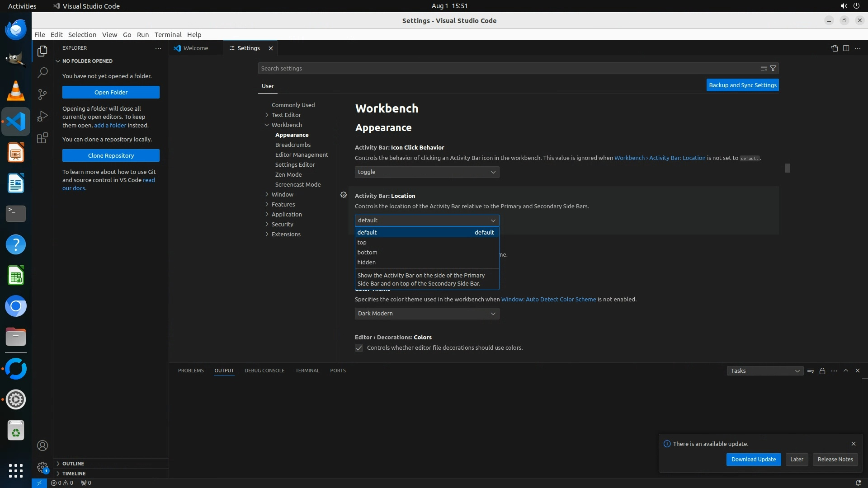Click the Download Update button

[x=753, y=459]
